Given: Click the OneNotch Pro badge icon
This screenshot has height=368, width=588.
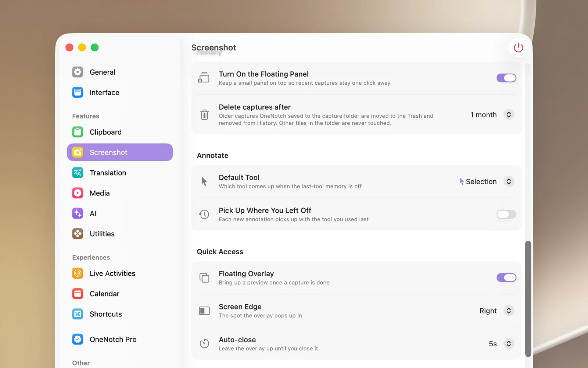Looking at the screenshot, I should (x=78, y=339).
